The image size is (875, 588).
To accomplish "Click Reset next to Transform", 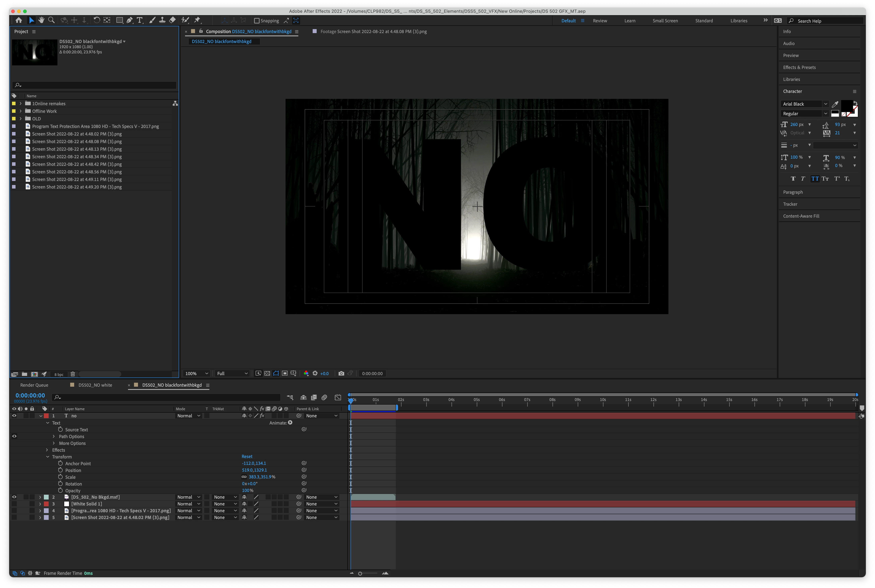I will 247,457.
